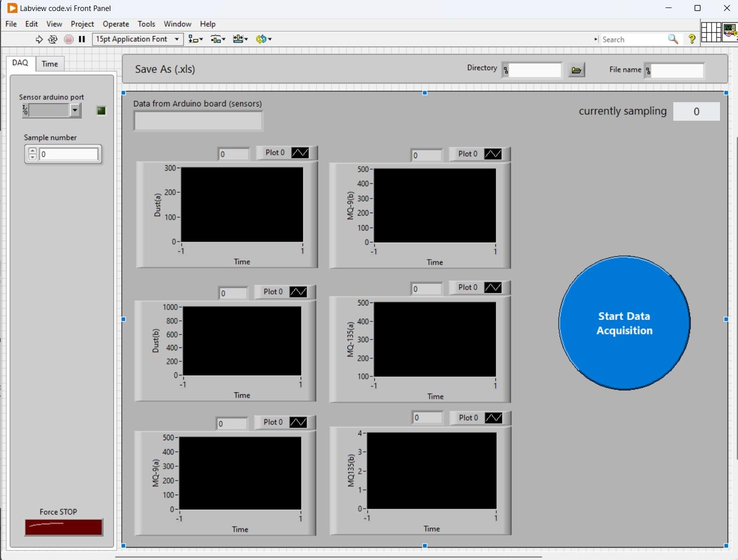Click the search magnifier icon

(x=673, y=39)
